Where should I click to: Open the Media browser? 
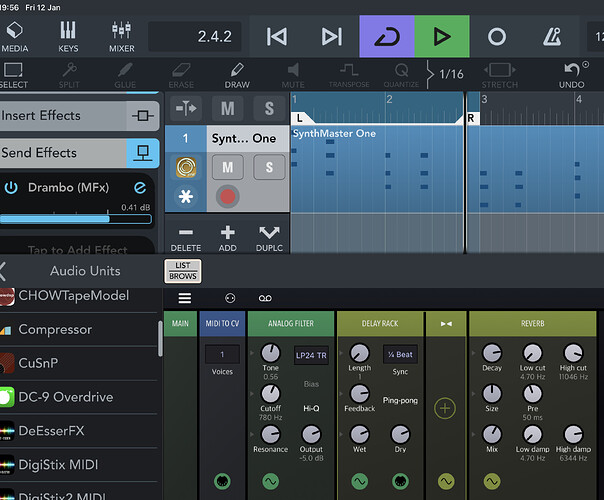click(15, 37)
